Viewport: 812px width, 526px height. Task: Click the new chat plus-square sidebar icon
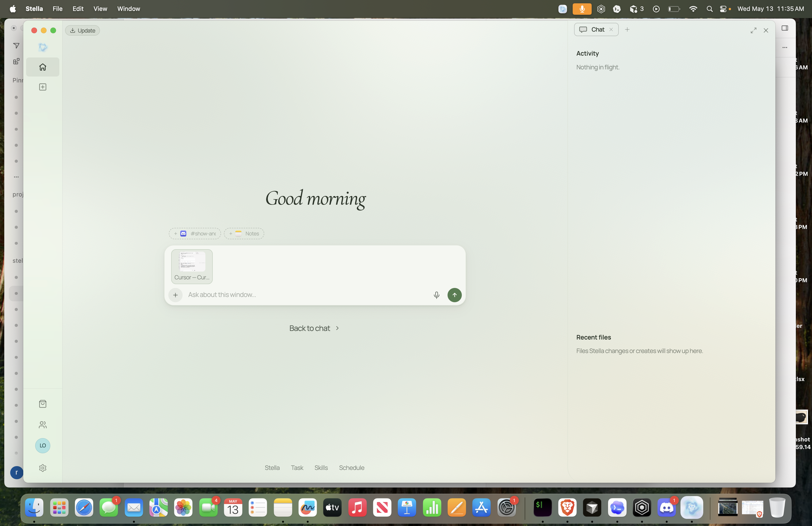tap(43, 87)
